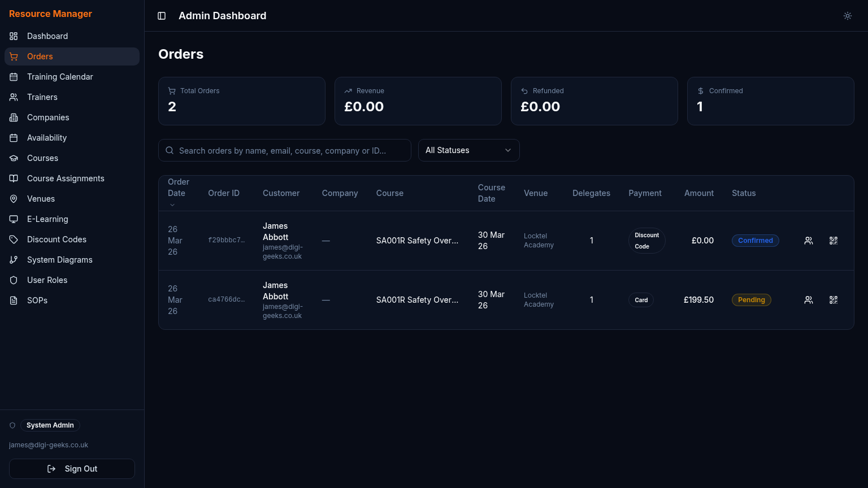Click the Courses graduation cap icon
Viewport: 868px width, 488px height.
coord(14,158)
